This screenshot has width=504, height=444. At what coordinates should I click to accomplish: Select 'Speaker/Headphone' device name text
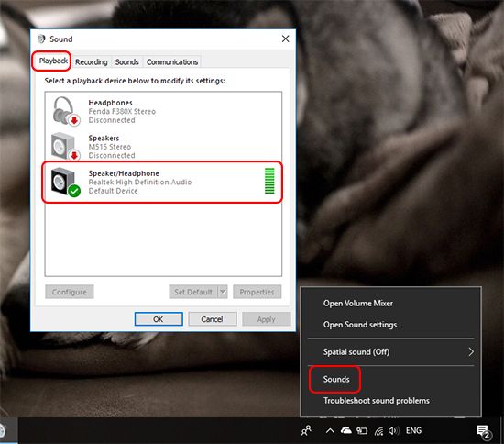tap(124, 173)
